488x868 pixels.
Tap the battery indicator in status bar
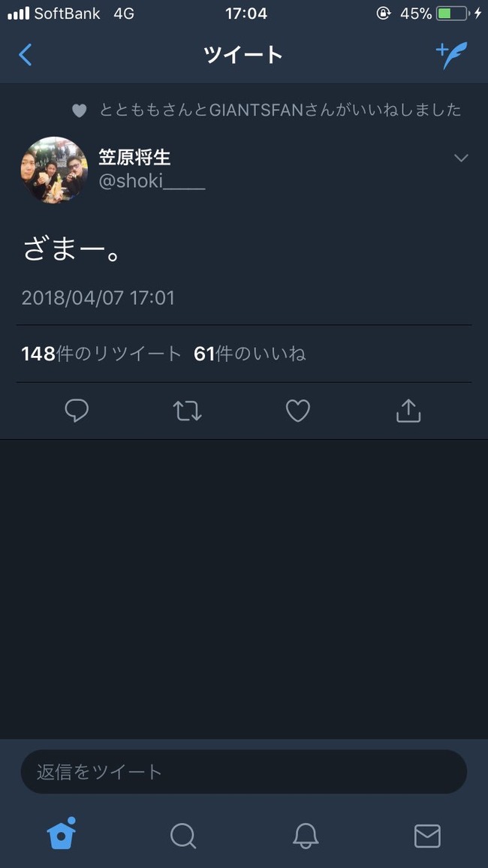pos(453,14)
